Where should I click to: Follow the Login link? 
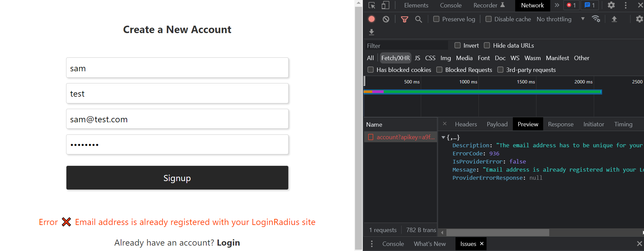click(x=228, y=243)
